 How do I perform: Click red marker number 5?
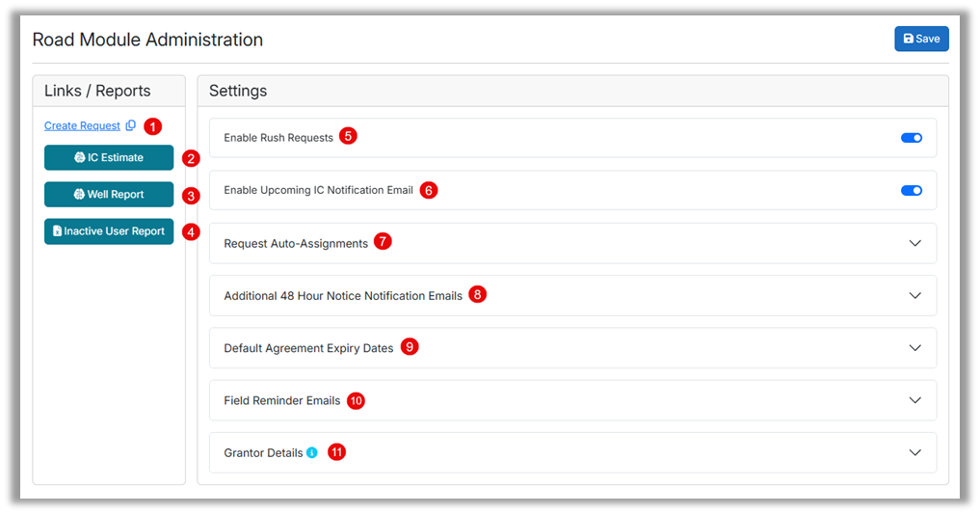348,137
